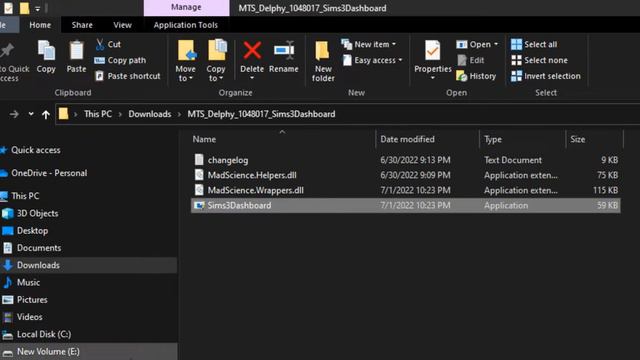Open the Move to folder menu

186,61
